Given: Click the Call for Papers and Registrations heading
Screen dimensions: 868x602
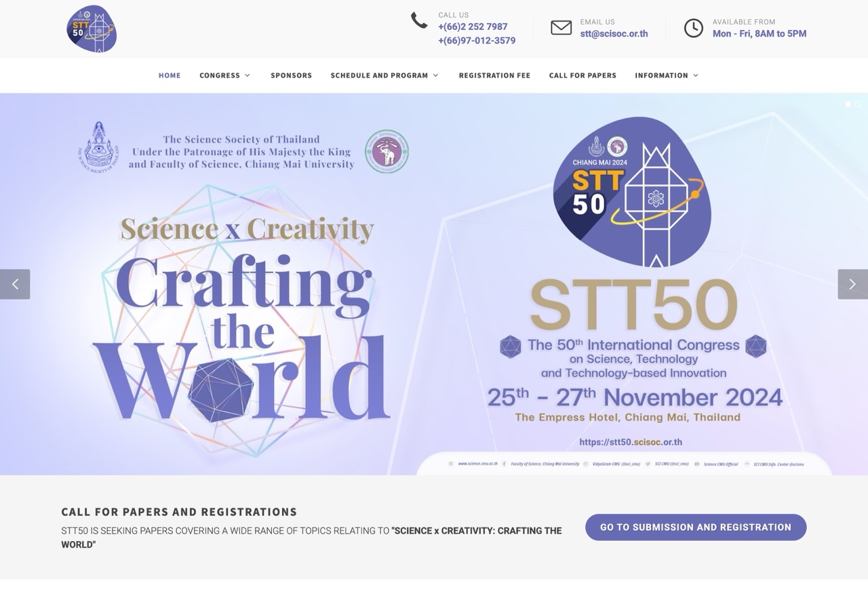Looking at the screenshot, I should [x=179, y=512].
